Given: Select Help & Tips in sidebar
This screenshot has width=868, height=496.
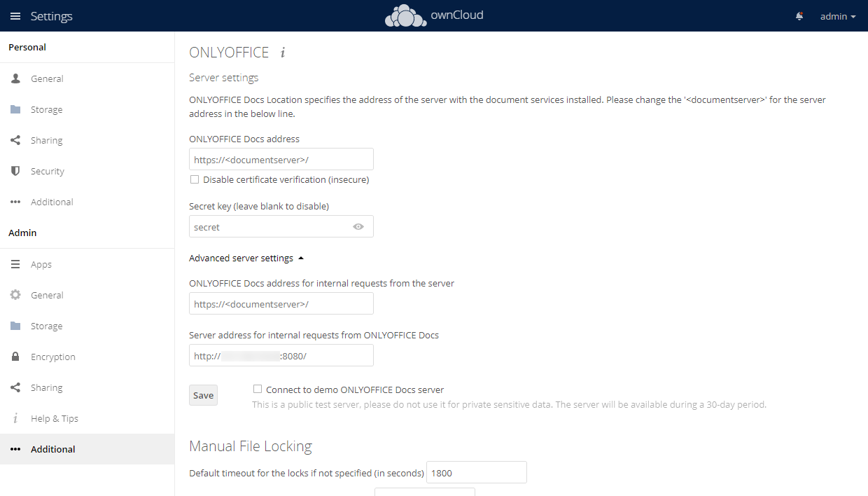Looking at the screenshot, I should (55, 418).
